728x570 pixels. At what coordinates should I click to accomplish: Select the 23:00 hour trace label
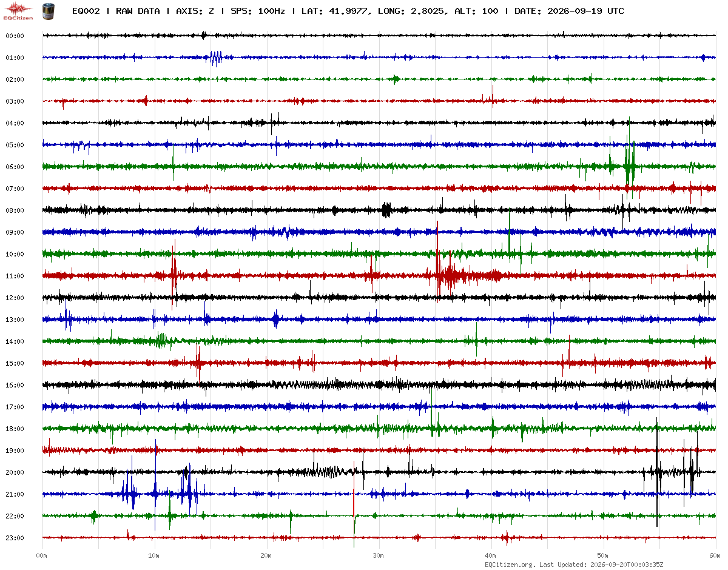(15, 538)
